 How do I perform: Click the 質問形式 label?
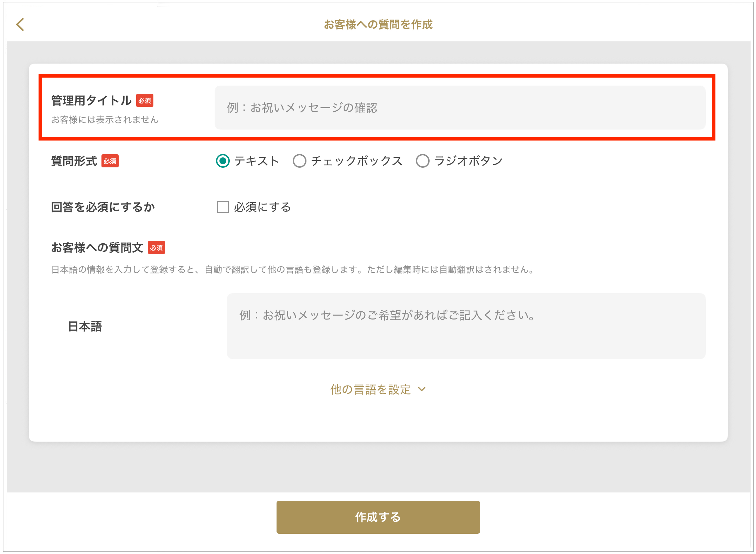(x=74, y=161)
